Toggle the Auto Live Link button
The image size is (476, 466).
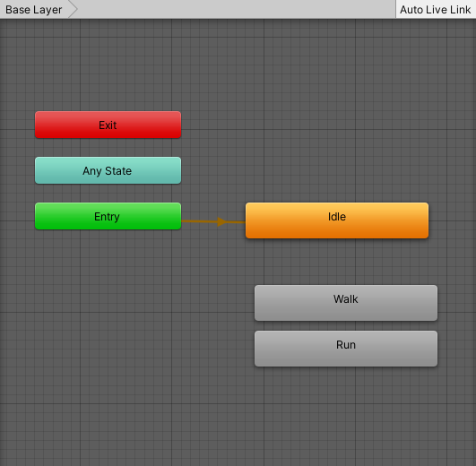(x=436, y=9)
